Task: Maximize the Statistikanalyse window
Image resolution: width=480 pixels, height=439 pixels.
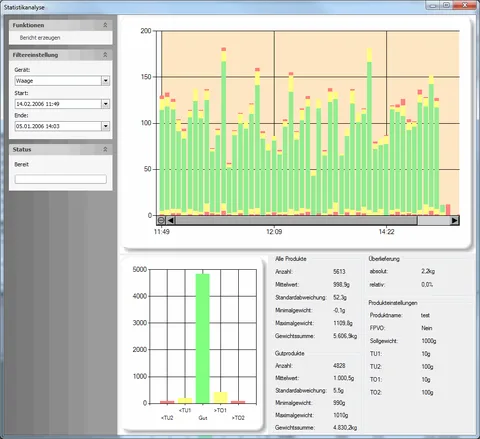Action: (446, 5)
